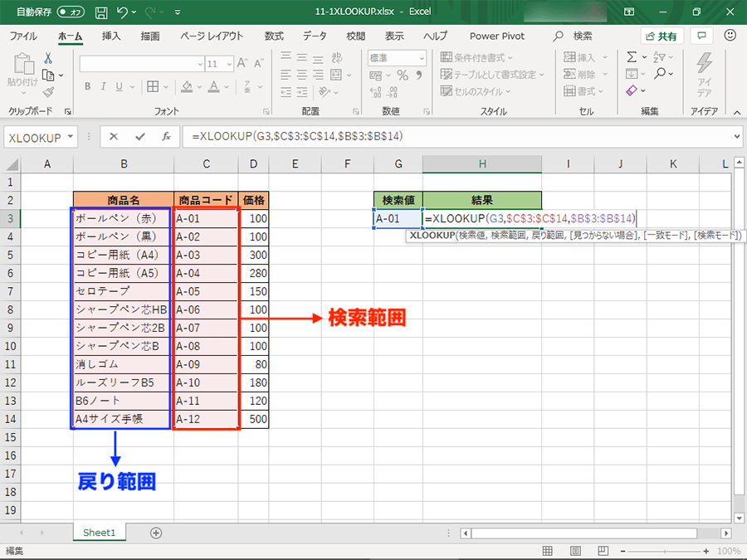Click the zoom slider in status bar
The height and width of the screenshot is (560, 747).
pyautogui.click(x=665, y=551)
